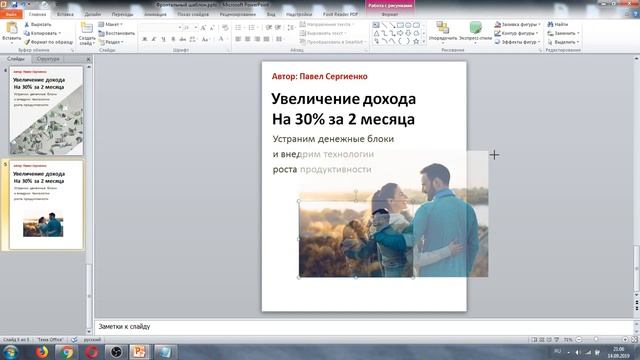Select the Format Painter (Формат по образцу)
640x360 pixels.
(48, 42)
